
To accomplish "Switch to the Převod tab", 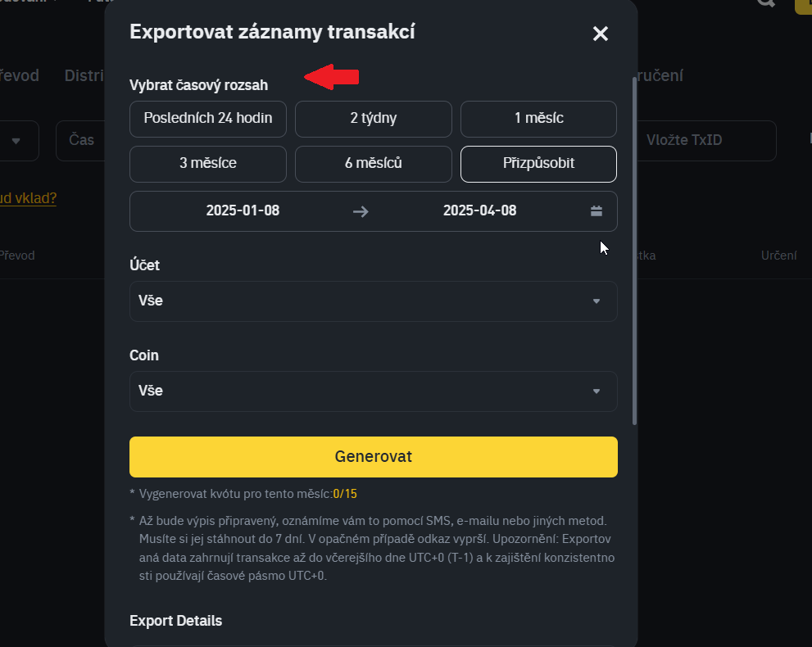I will coord(20,76).
